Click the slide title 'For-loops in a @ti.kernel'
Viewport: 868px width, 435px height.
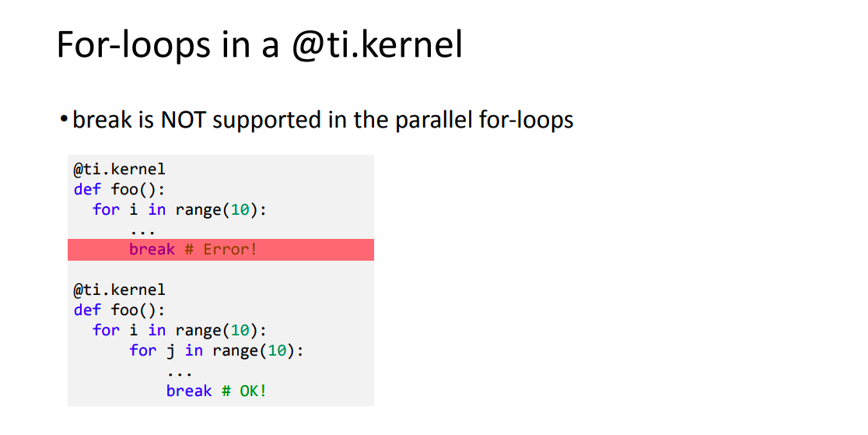pyautogui.click(x=259, y=44)
